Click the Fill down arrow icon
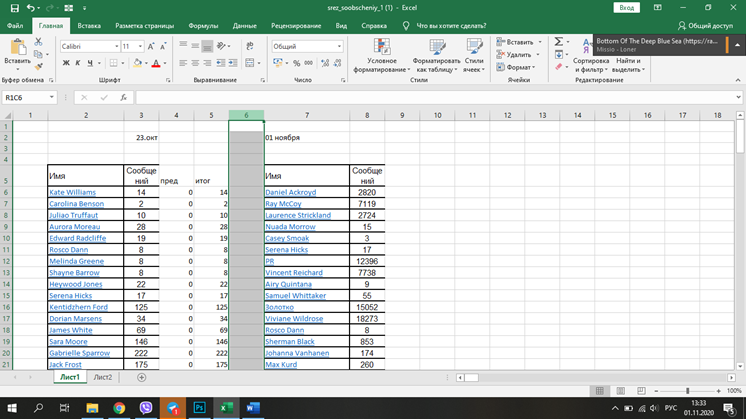 point(559,54)
